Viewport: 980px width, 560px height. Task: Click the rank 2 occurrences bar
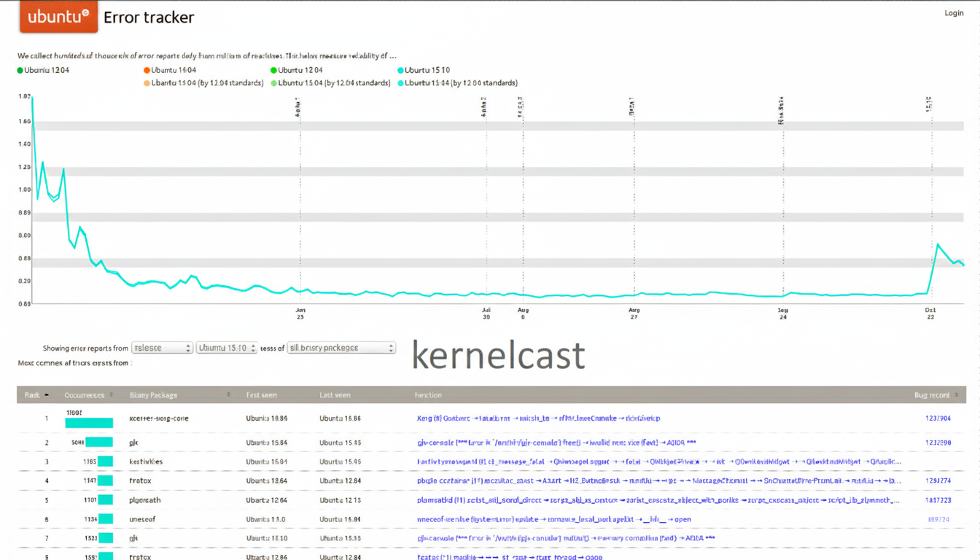(99, 443)
